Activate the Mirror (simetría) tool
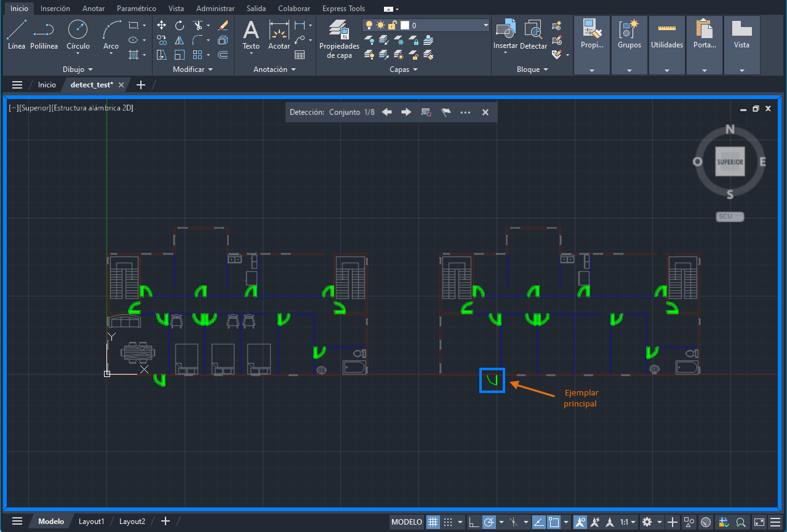Screen dimensions: 787x532 point(180,40)
